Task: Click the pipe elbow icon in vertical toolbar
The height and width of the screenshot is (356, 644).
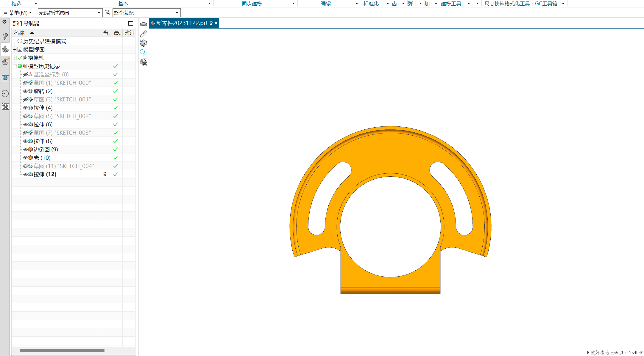Action: (144, 24)
